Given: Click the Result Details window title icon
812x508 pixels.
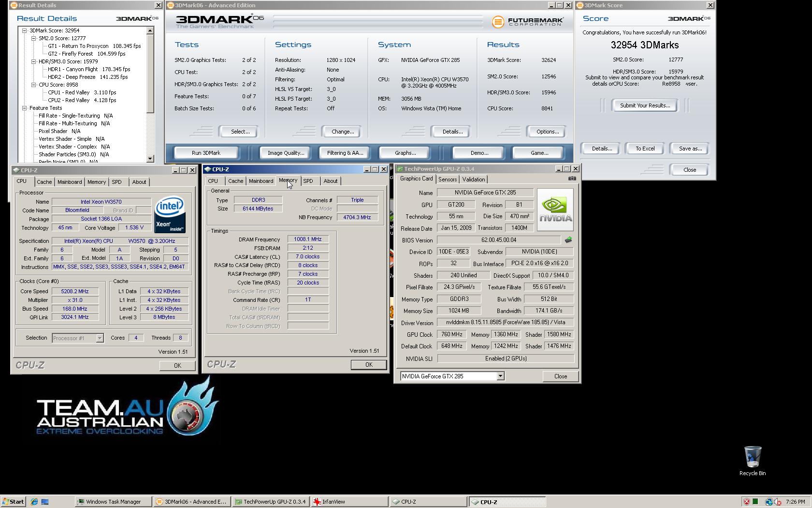Looking at the screenshot, I should (x=14, y=5).
